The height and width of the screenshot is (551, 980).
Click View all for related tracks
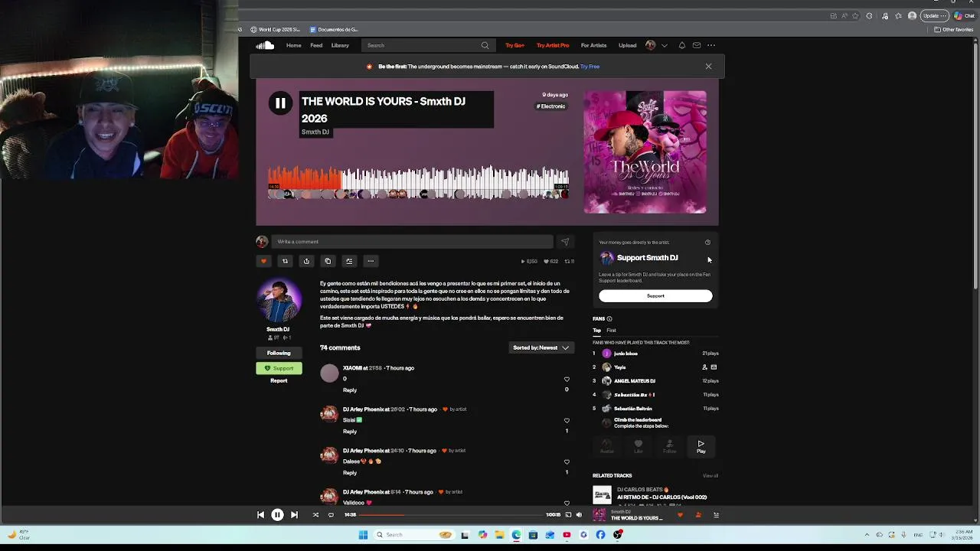pyautogui.click(x=710, y=476)
